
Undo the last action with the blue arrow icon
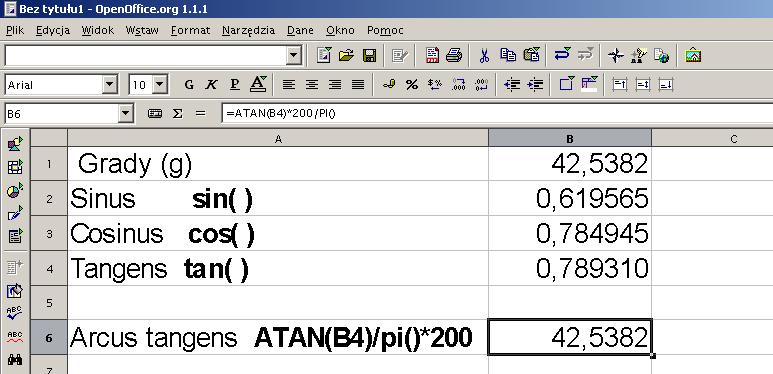click(x=562, y=55)
